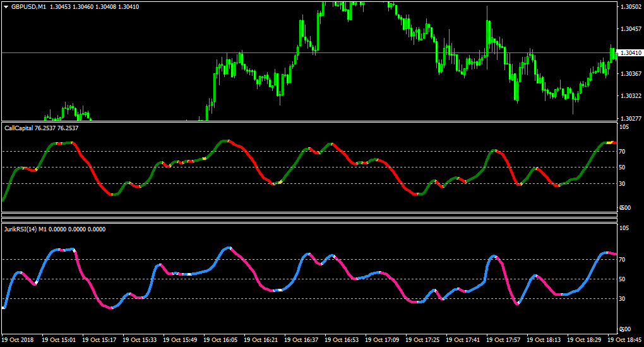Image resolution: width=644 pixels, height=347 pixels.
Task: Click the 19 Oct 16:05 time marker
Action: pos(220,340)
